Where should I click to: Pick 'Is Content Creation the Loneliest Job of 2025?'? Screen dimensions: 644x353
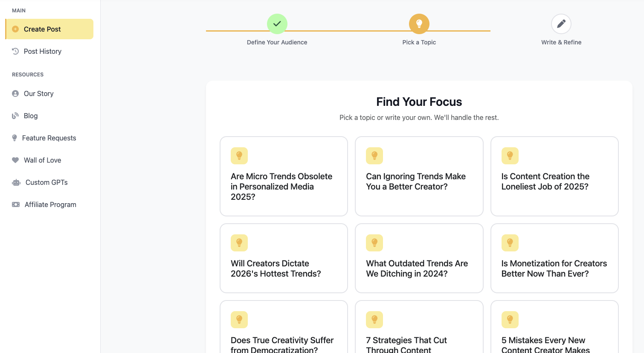coord(554,176)
